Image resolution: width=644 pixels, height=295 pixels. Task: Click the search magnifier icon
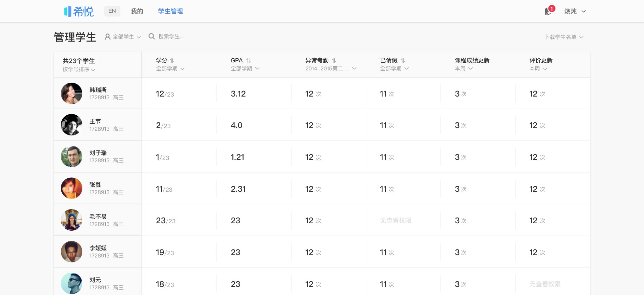pyautogui.click(x=152, y=37)
